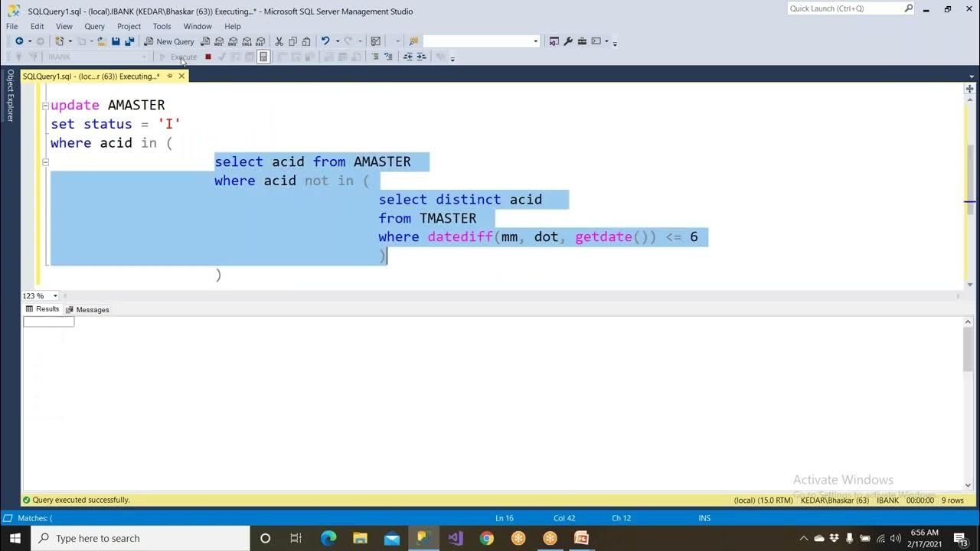Toggle pin on the SQLQuery1.sql tab
980x551 pixels.
pos(169,77)
